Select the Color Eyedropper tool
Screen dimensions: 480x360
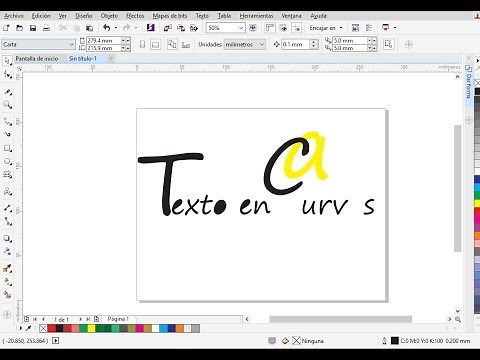coord(7,268)
